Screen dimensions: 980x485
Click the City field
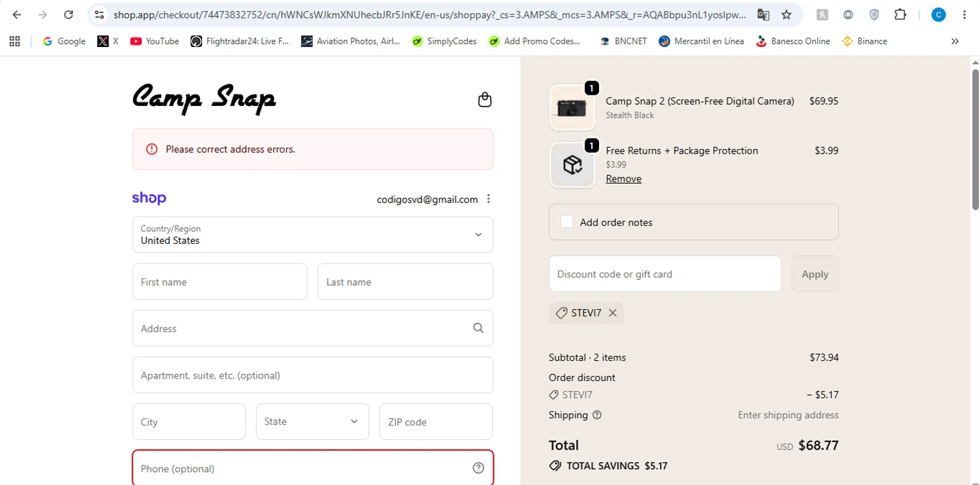(189, 422)
